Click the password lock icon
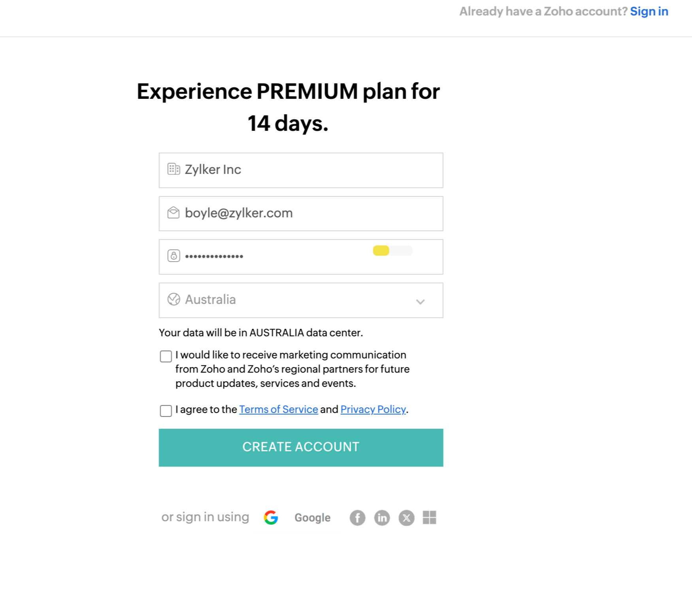This screenshot has height=616, width=692. coord(173,256)
